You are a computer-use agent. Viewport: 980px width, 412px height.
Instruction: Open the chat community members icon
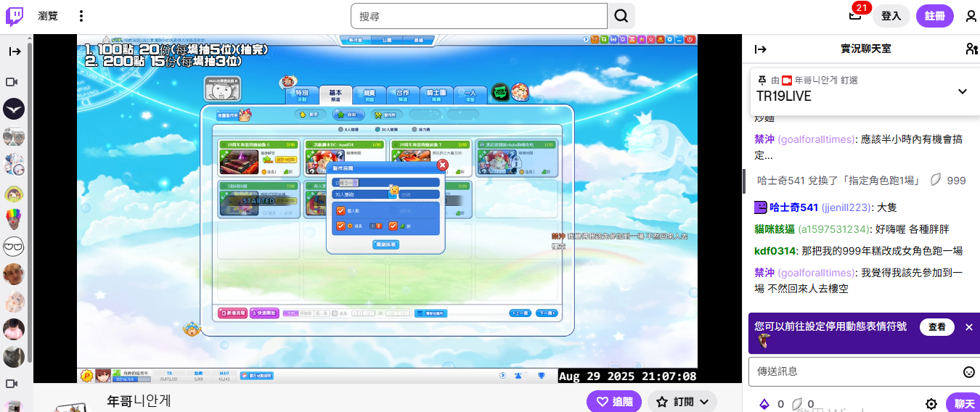pos(971,49)
